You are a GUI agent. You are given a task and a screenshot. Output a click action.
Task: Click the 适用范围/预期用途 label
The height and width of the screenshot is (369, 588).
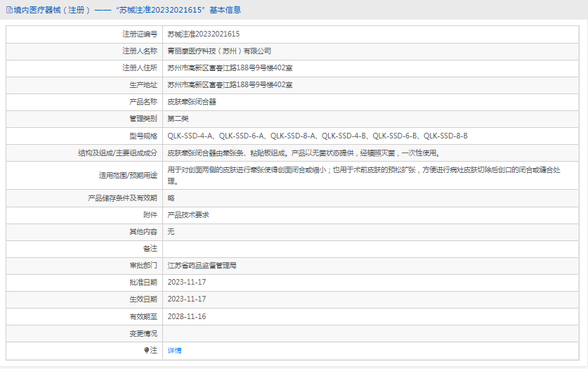point(129,175)
